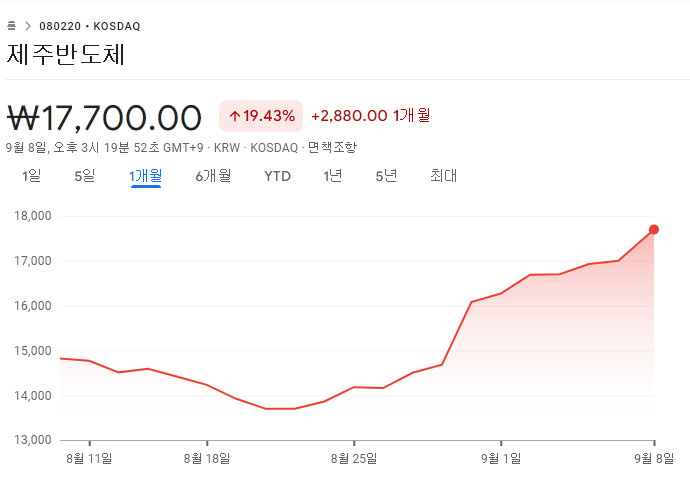This screenshot has height=482, width=690.
Task: Select the 1개월 range tab
Action: pyautogui.click(x=145, y=176)
